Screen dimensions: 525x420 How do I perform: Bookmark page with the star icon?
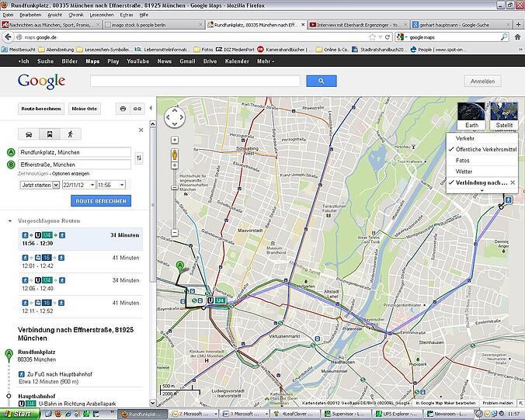pyautogui.click(x=372, y=36)
